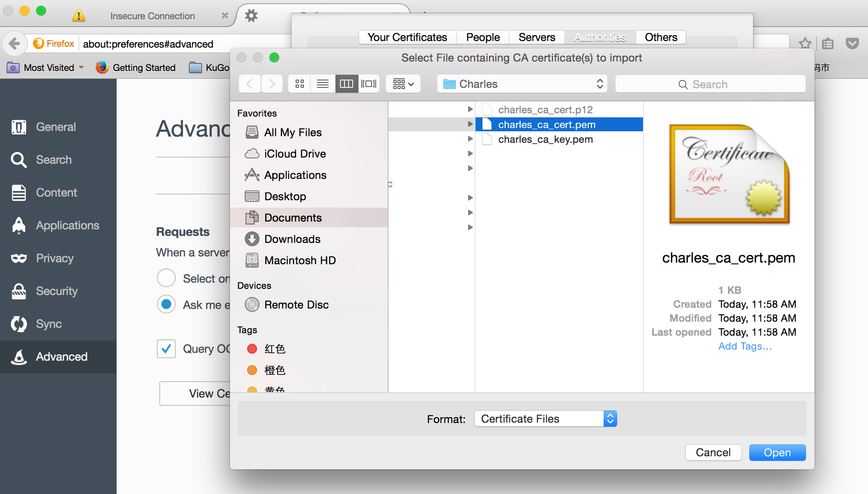Search within the file browser
The width and height of the screenshot is (868, 494).
(x=710, y=84)
